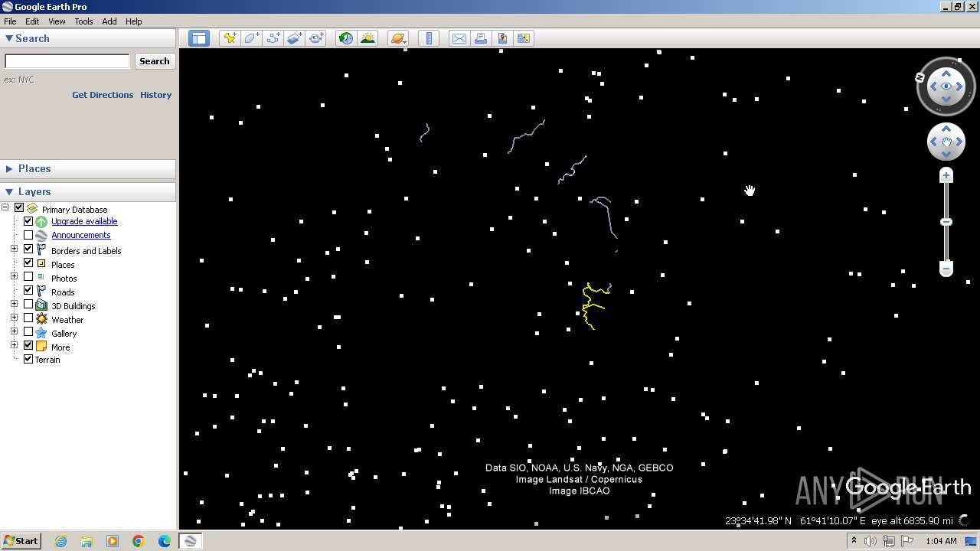980x551 pixels.
Task: Expand the 3D Buildings tree node
Action: [x=14, y=305]
